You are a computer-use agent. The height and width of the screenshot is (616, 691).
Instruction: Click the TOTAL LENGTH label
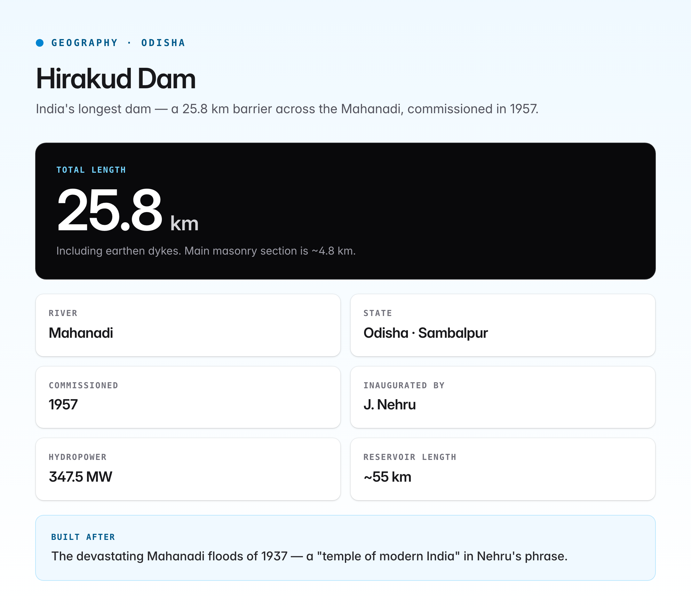pyautogui.click(x=91, y=170)
